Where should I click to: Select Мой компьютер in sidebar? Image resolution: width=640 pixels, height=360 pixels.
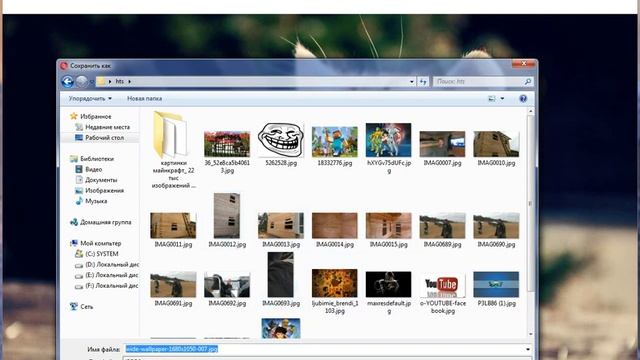pos(96,243)
